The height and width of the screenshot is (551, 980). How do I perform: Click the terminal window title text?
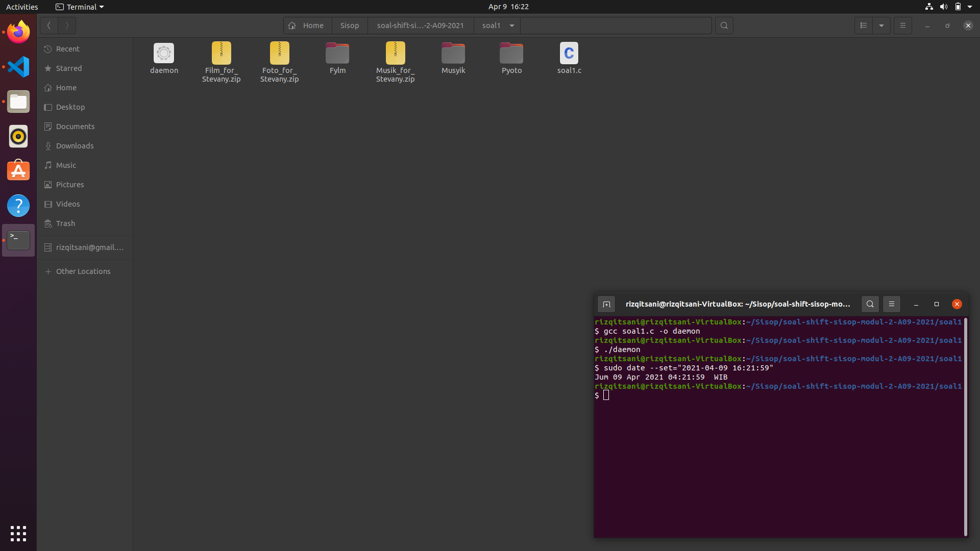pyautogui.click(x=738, y=304)
